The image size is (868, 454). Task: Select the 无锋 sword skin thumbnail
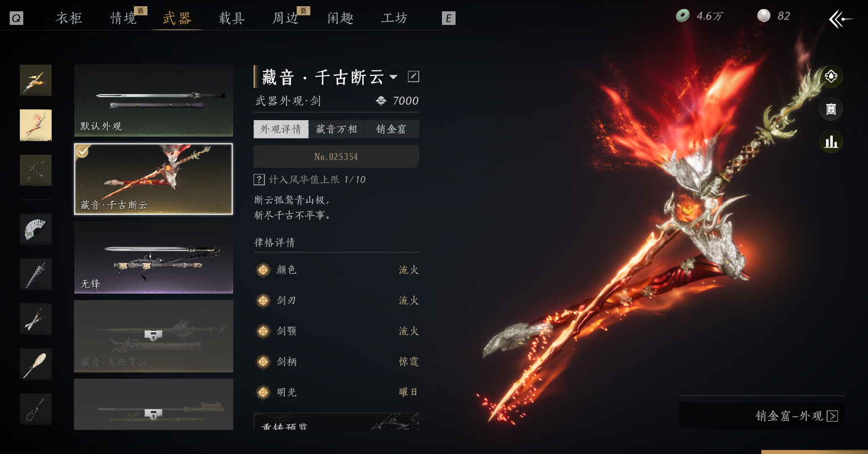(154, 257)
